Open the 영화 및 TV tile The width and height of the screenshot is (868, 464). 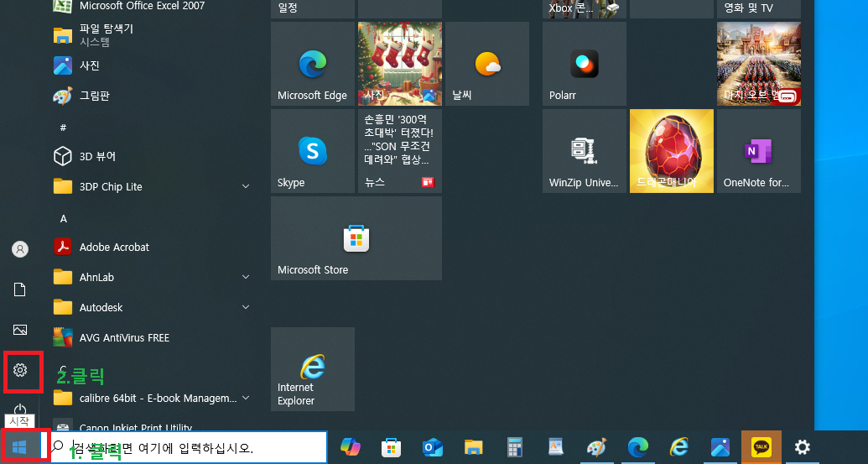tap(758, 9)
